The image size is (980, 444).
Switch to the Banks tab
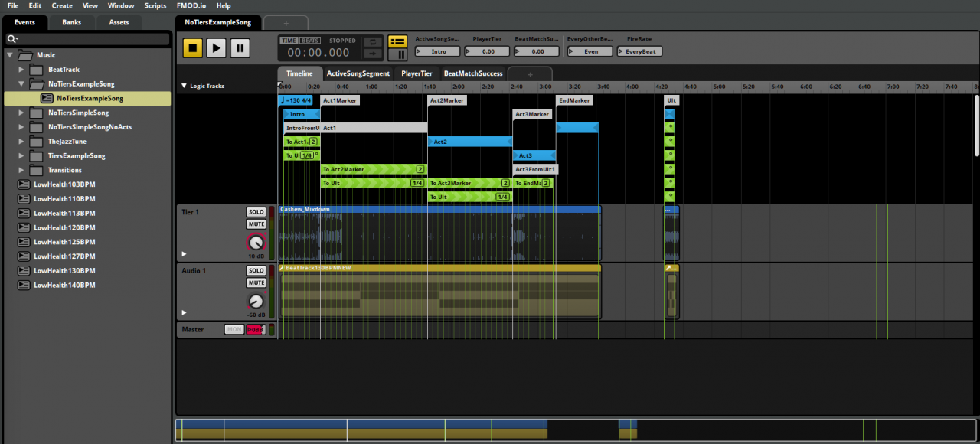[71, 22]
